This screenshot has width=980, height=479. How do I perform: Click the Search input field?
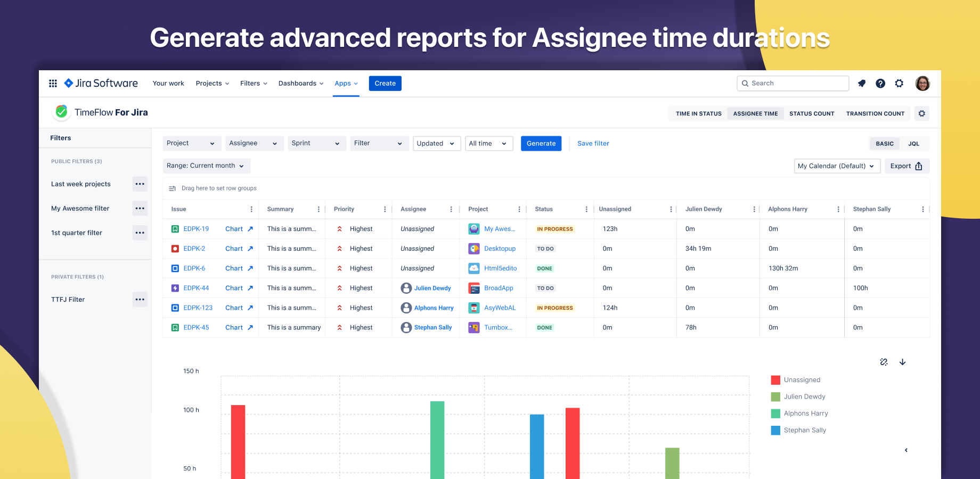pyautogui.click(x=793, y=84)
